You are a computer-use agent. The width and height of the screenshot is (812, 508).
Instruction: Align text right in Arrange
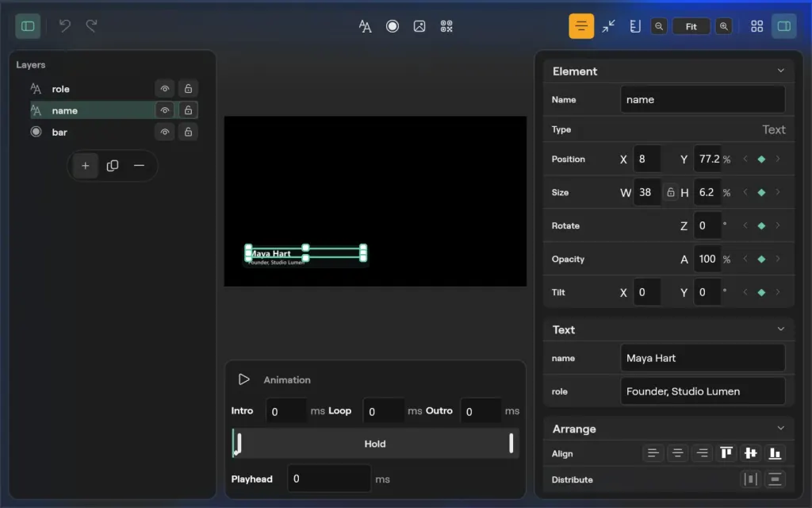703,453
